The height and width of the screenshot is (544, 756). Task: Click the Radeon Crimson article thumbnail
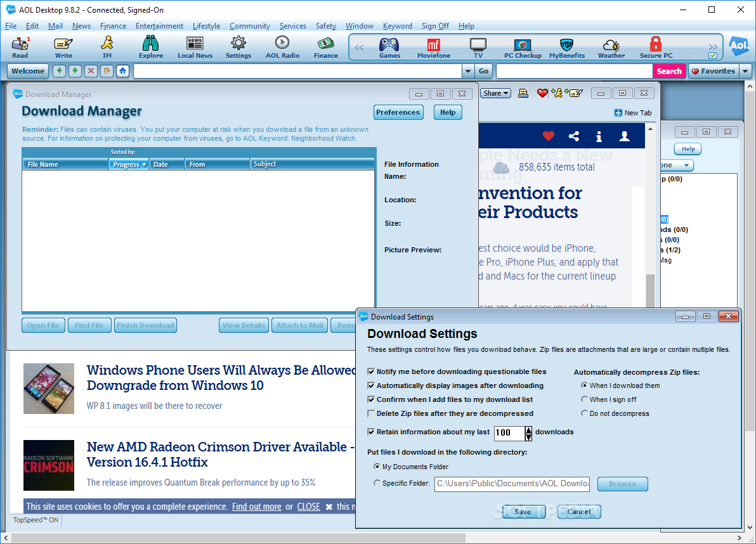(49, 465)
